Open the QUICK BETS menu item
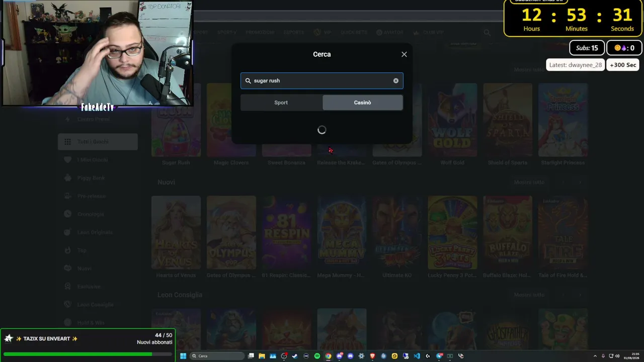Viewport: 644px width, 362px height. [354, 32]
